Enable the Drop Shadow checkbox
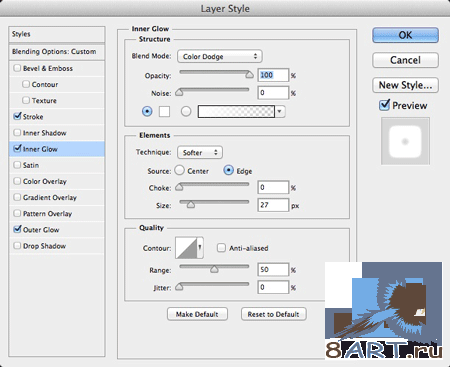Viewport: 450px width, 367px height. point(17,245)
